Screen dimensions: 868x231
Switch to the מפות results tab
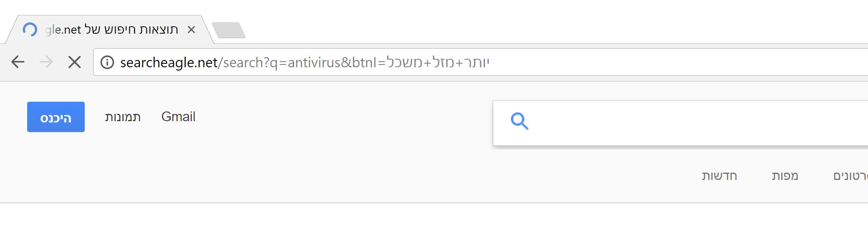(x=785, y=176)
